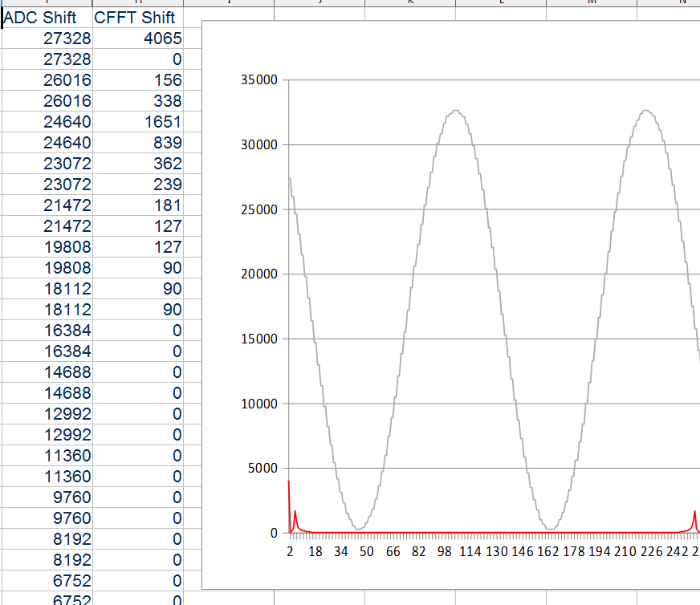Click the 127 cell in the 19808 row
The image size is (700, 605).
pyautogui.click(x=138, y=246)
